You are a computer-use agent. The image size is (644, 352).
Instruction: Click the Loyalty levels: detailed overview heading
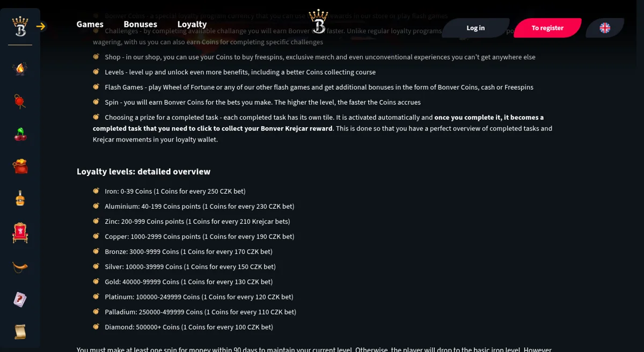pos(143,172)
